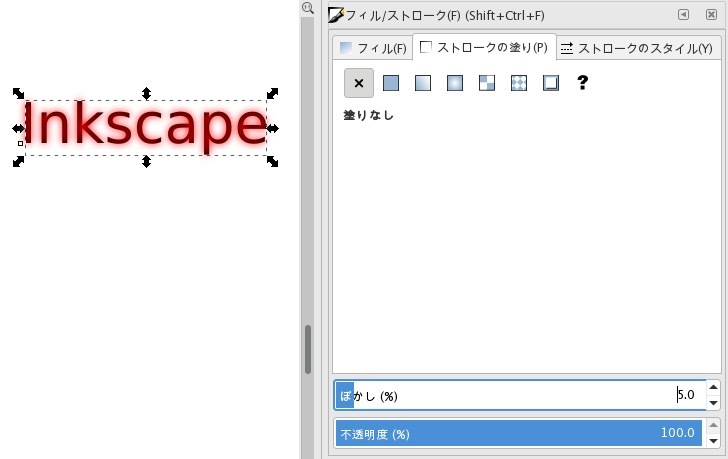728x459 pixels.
Task: Click the Inkscape text object
Action: (145, 127)
